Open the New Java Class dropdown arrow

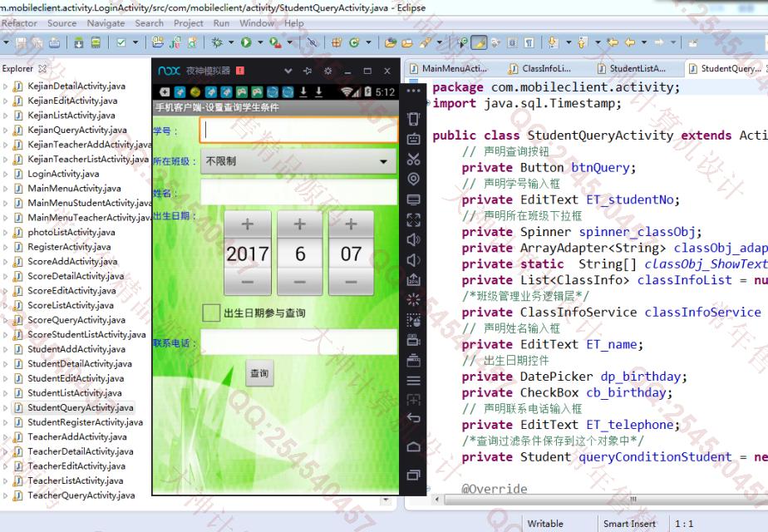[x=368, y=43]
